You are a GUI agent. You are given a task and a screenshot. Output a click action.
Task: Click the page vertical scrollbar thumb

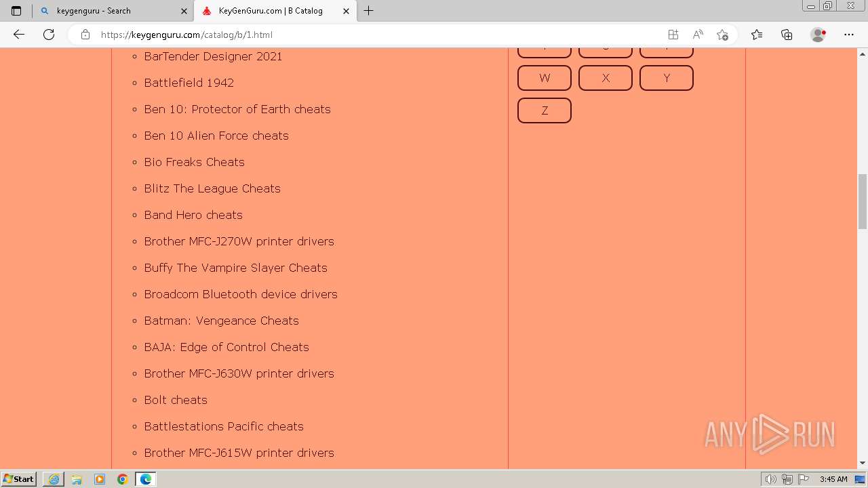click(x=863, y=201)
